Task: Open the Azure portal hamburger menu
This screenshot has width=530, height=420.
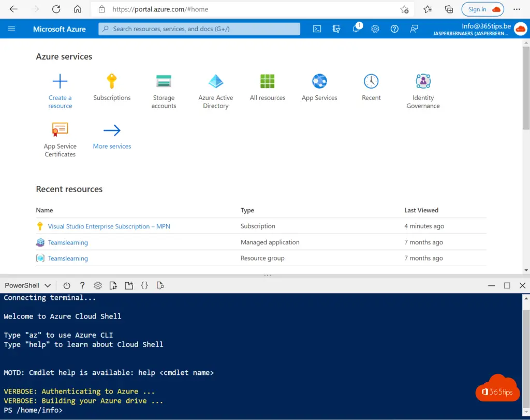Action: point(11,29)
